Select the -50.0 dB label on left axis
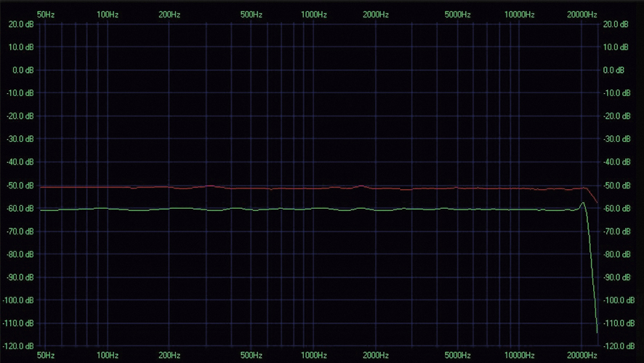This screenshot has height=363, width=644. point(20,186)
